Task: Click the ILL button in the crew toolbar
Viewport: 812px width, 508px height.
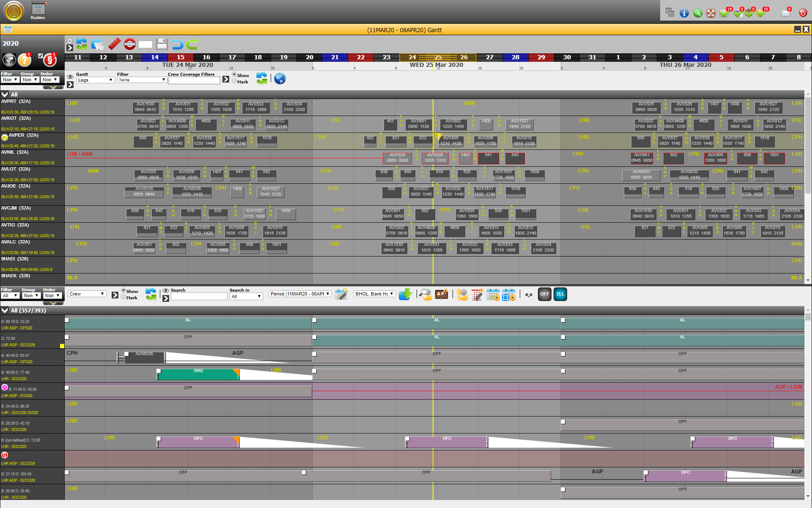Action: click(x=560, y=294)
